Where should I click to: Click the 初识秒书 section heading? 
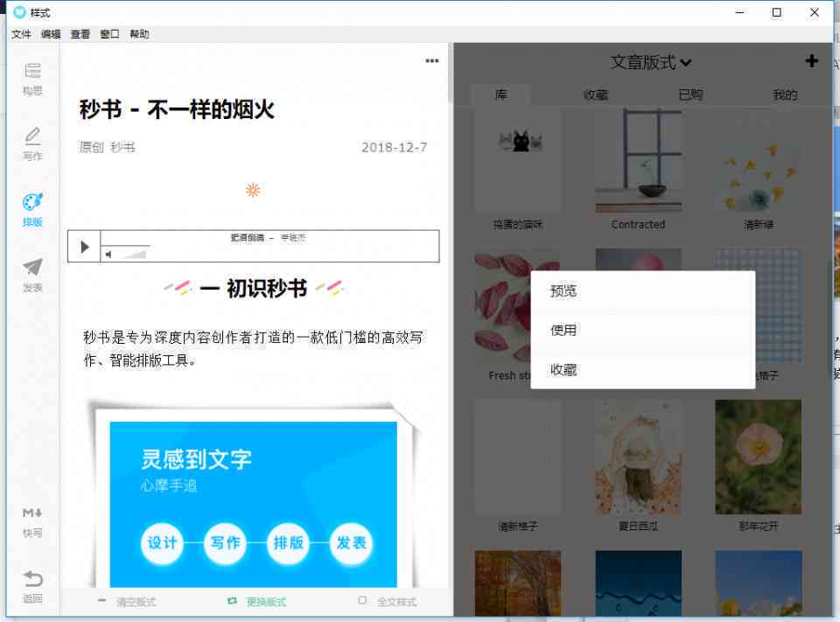point(254,288)
